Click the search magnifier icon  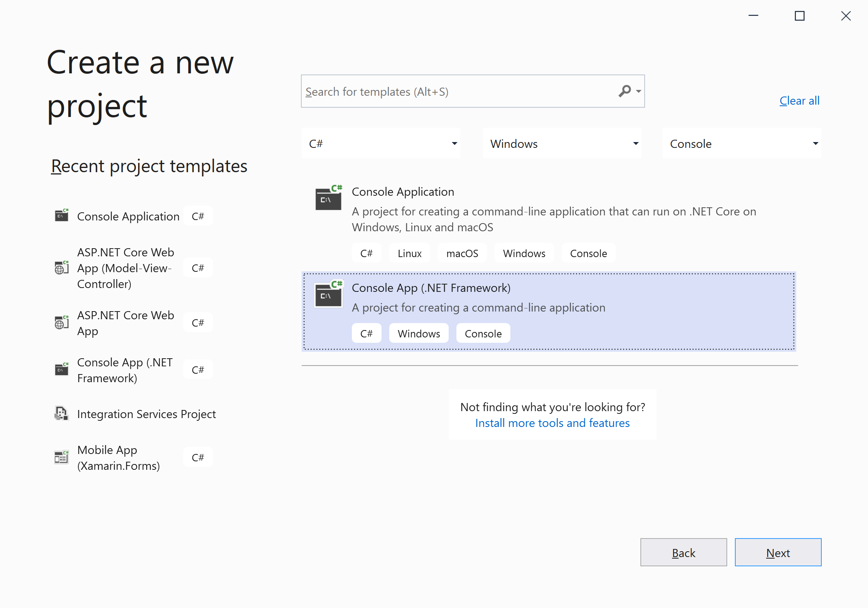(624, 91)
